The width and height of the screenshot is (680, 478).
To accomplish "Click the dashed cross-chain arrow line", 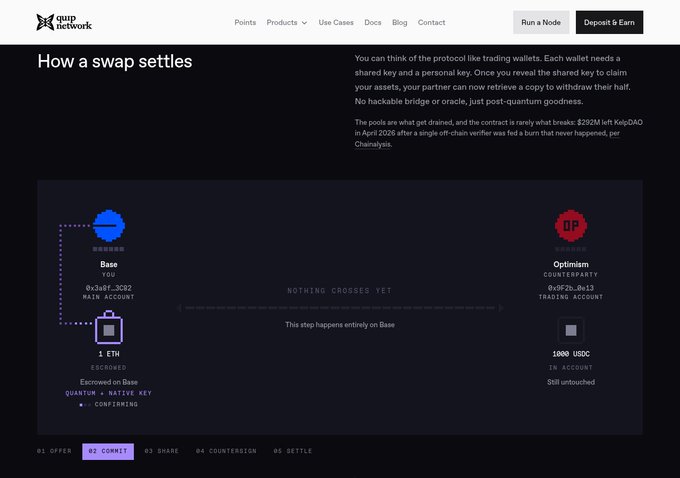I will click(340, 308).
